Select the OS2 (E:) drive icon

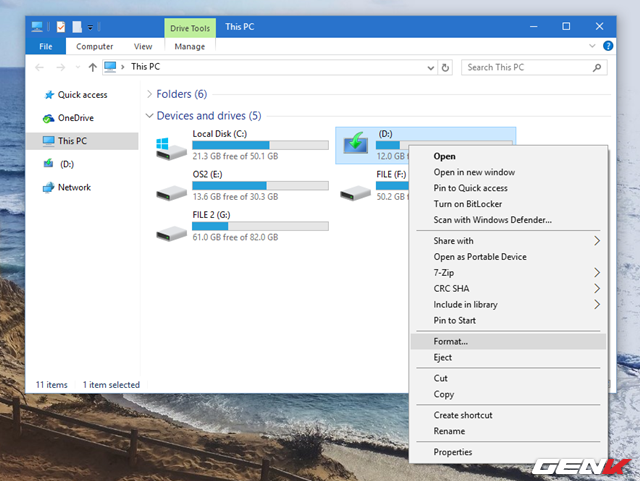pyautogui.click(x=171, y=192)
